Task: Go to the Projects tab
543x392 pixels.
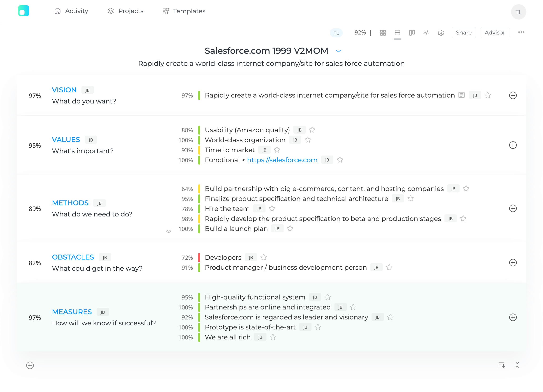Action: pos(126,11)
